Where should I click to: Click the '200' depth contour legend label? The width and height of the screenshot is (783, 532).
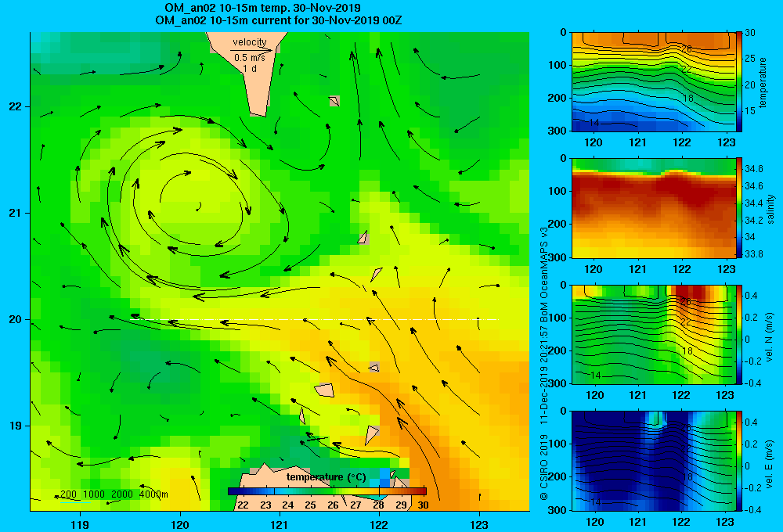click(x=68, y=494)
